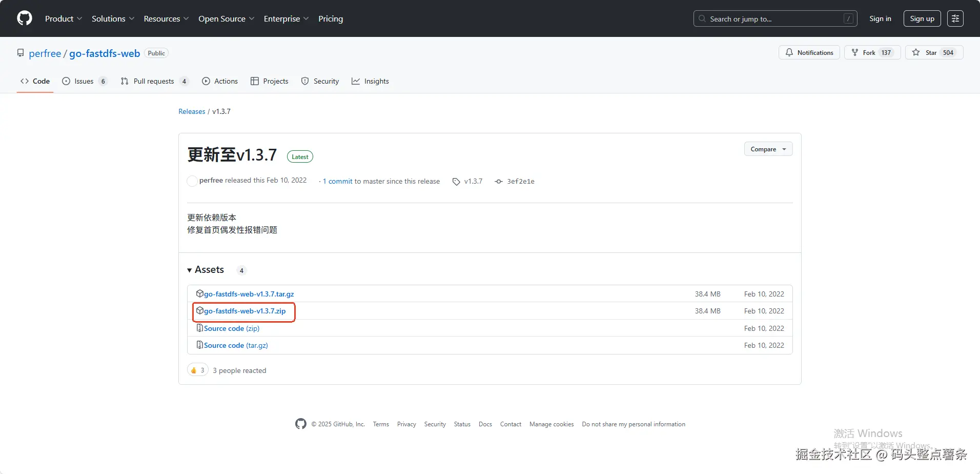The height and width of the screenshot is (474, 980).
Task: Expand the Enterprise menu
Action: click(x=287, y=18)
